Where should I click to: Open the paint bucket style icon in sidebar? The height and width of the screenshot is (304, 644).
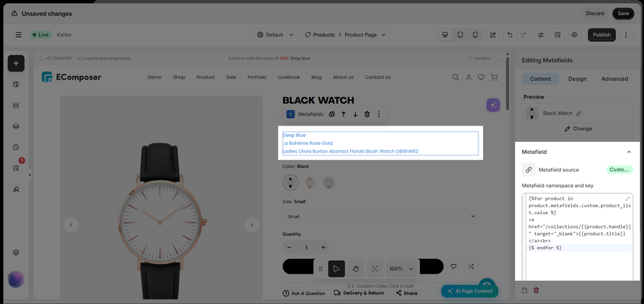(x=16, y=189)
